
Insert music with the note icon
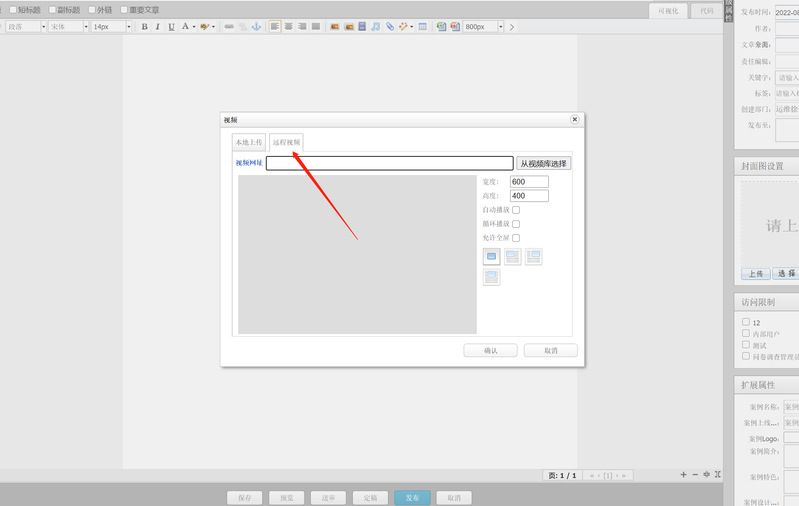coord(376,27)
